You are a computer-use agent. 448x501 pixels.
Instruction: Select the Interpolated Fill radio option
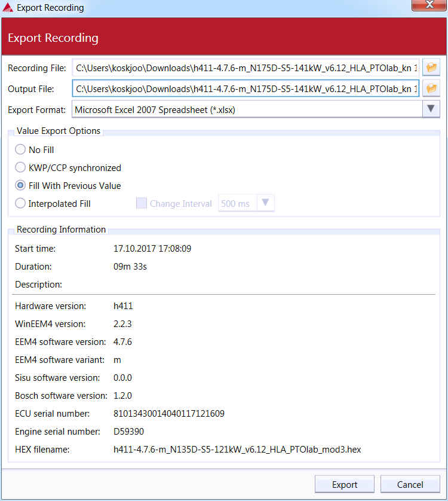(x=20, y=203)
